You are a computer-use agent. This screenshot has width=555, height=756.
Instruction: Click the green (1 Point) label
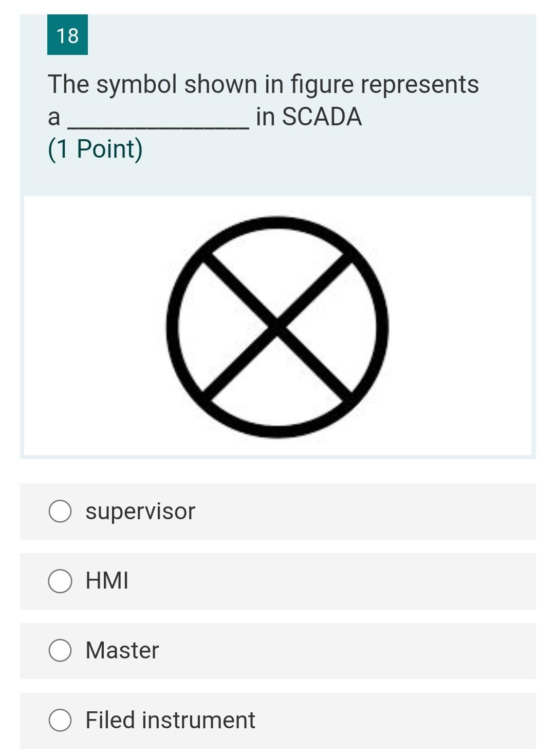[95, 148]
